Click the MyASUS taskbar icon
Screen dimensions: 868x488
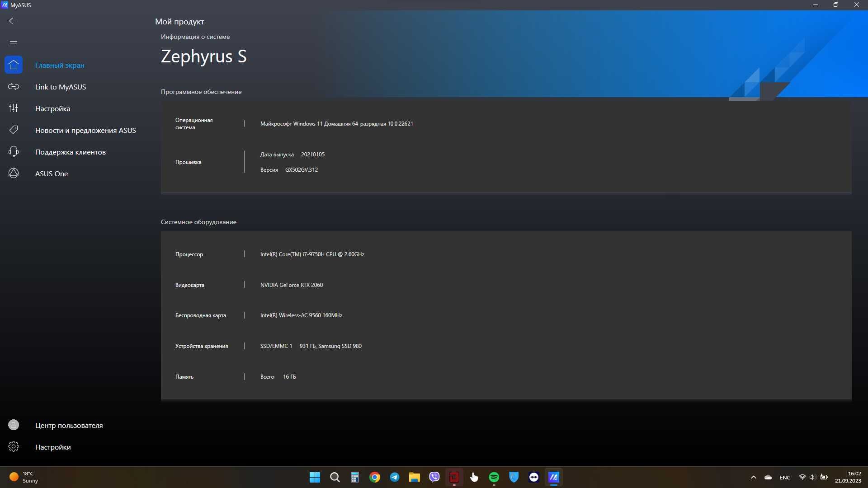point(554,477)
